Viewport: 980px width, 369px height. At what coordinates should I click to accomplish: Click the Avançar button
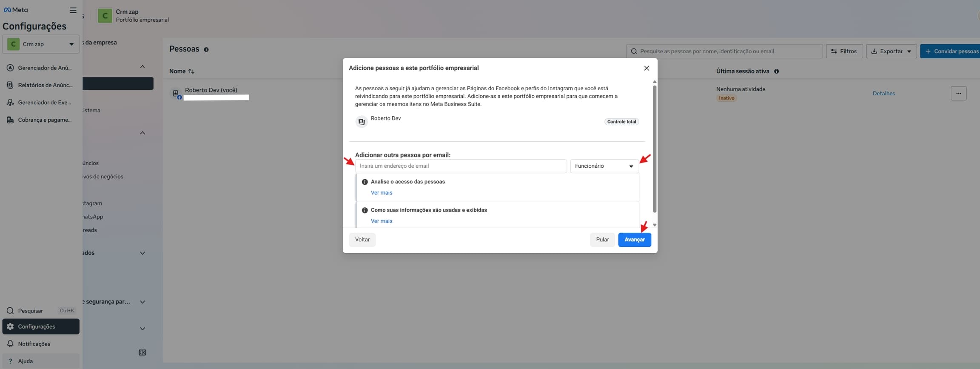(x=635, y=240)
